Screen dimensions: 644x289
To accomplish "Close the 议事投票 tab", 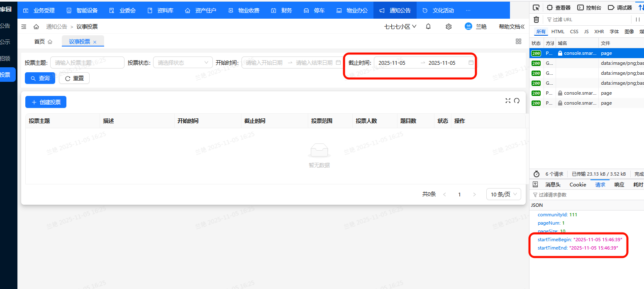I will coord(95,42).
